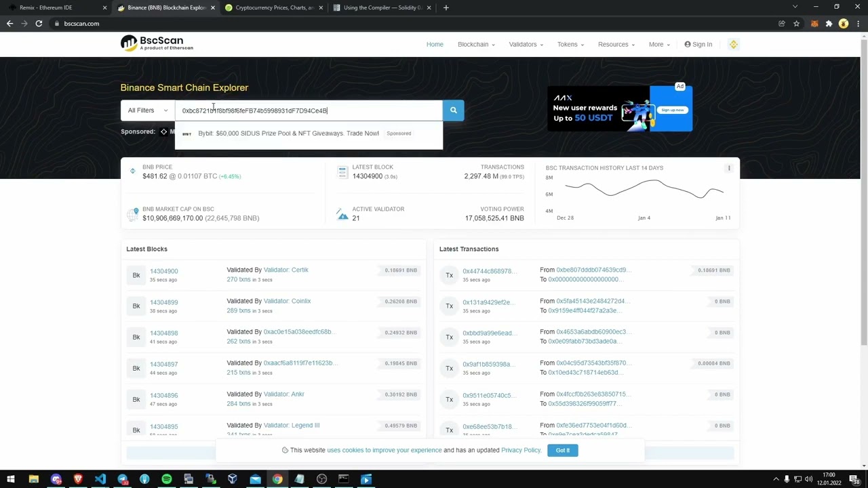Image resolution: width=868 pixels, height=488 pixels.
Task: Expand the Validators menu
Action: pyautogui.click(x=526, y=45)
